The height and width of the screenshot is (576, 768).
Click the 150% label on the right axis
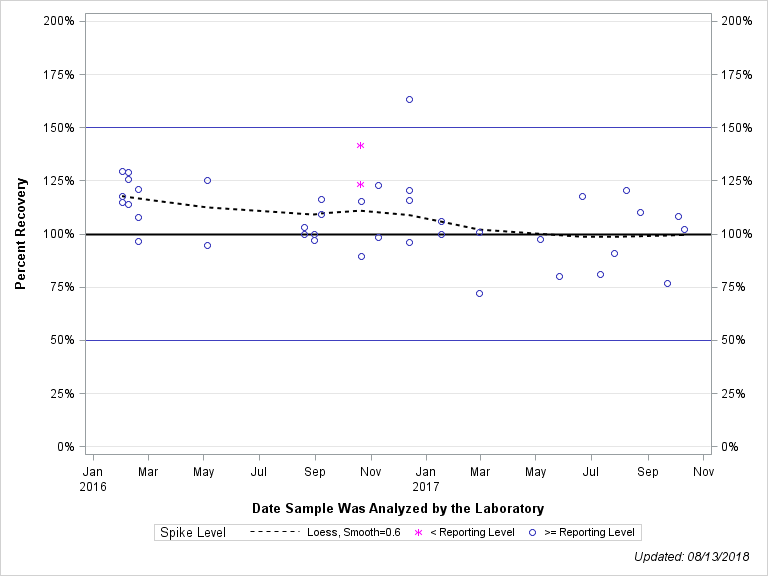(737, 127)
